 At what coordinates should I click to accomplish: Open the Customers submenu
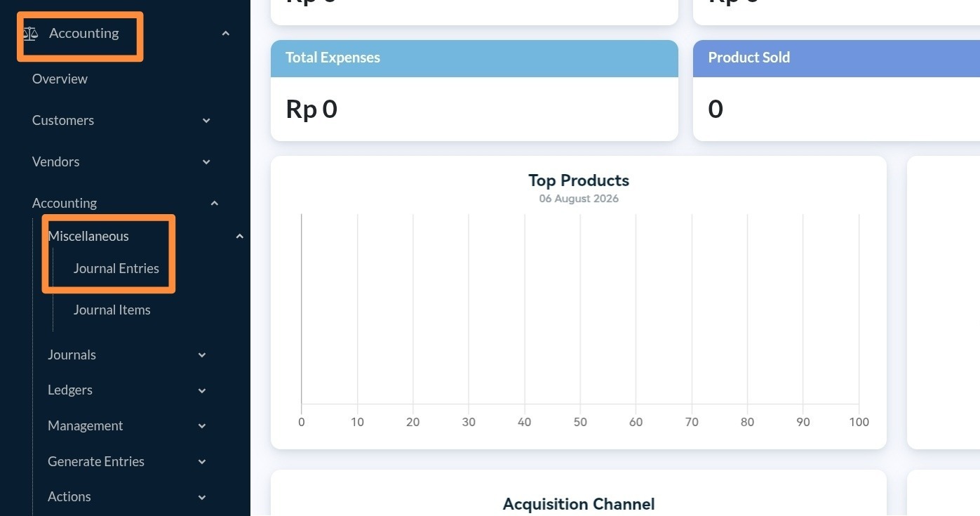(x=63, y=120)
